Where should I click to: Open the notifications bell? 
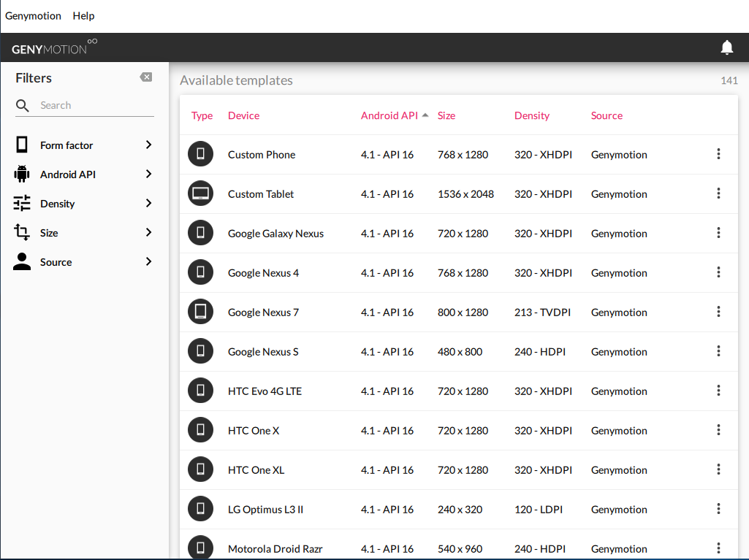point(726,47)
